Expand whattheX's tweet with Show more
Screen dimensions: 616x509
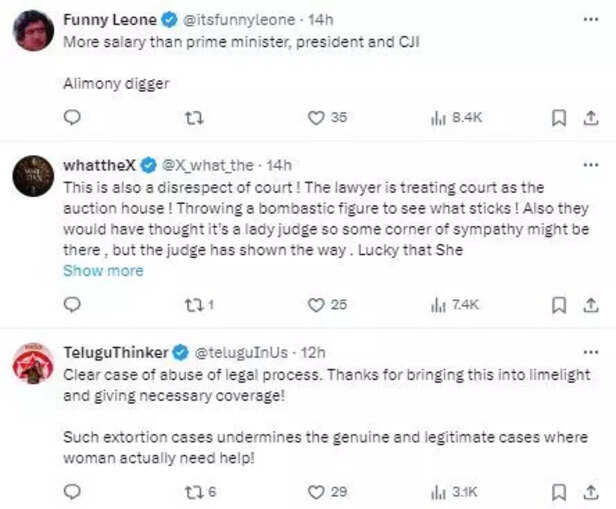[103, 271]
